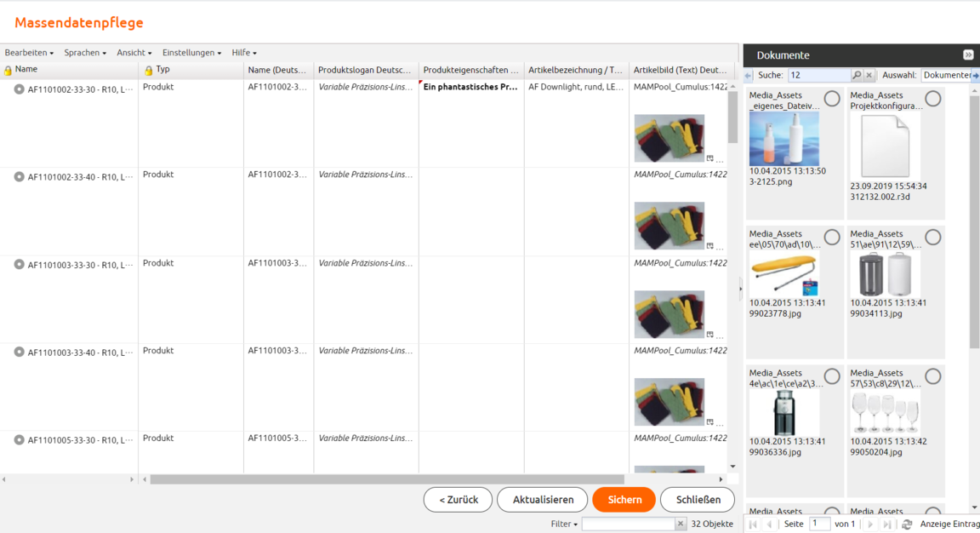Click the orange Sichern button
This screenshot has width=980, height=533.
click(x=624, y=500)
